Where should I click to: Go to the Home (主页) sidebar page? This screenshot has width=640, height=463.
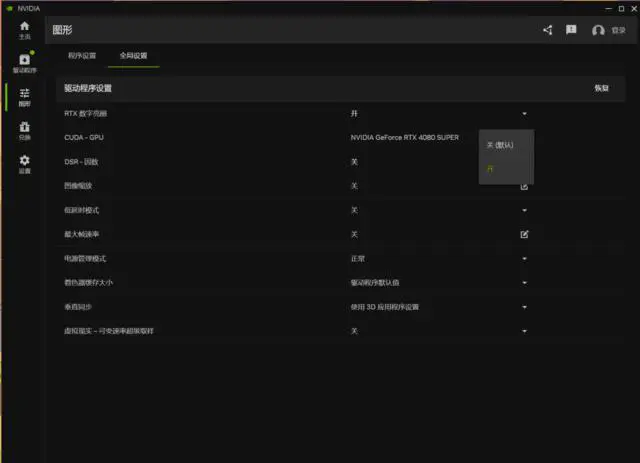[24, 30]
